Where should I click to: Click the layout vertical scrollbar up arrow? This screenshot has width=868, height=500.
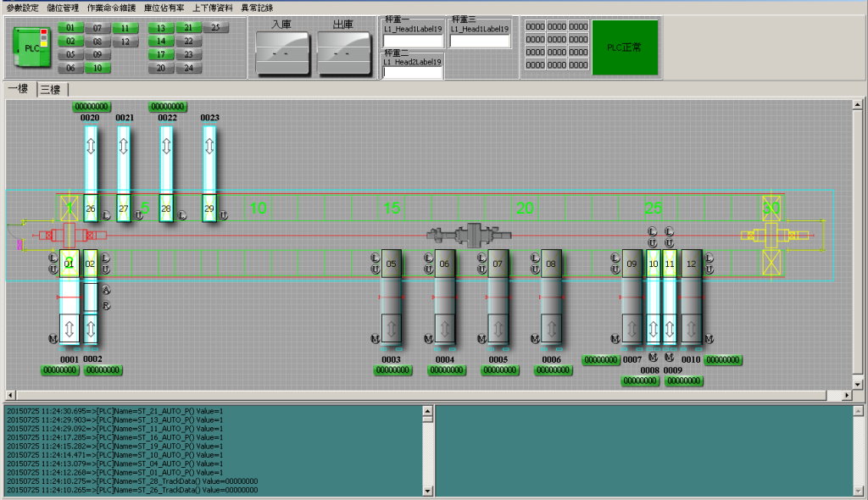[857, 105]
